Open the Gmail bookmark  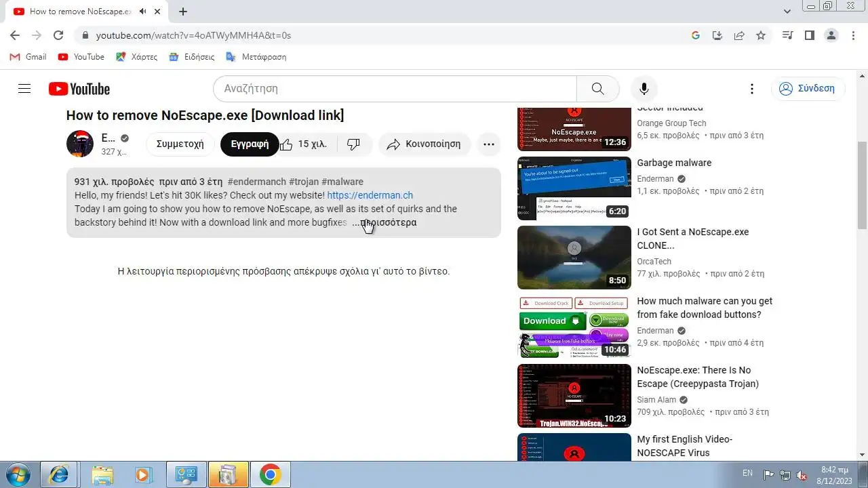[28, 57]
